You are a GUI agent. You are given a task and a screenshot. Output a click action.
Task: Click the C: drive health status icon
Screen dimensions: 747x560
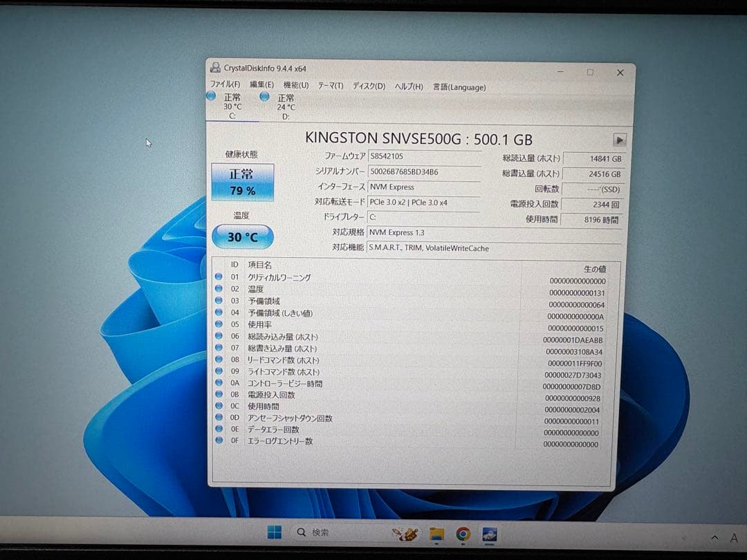(212, 95)
